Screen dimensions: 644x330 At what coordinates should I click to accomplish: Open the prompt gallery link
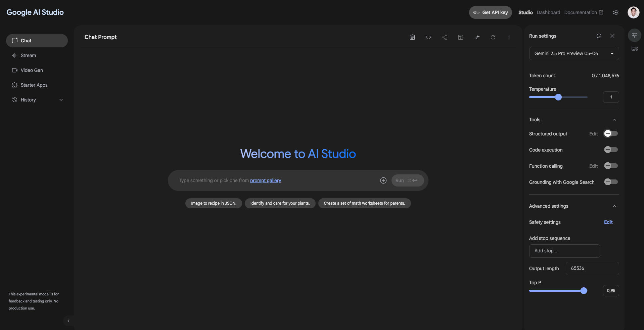[266, 180]
